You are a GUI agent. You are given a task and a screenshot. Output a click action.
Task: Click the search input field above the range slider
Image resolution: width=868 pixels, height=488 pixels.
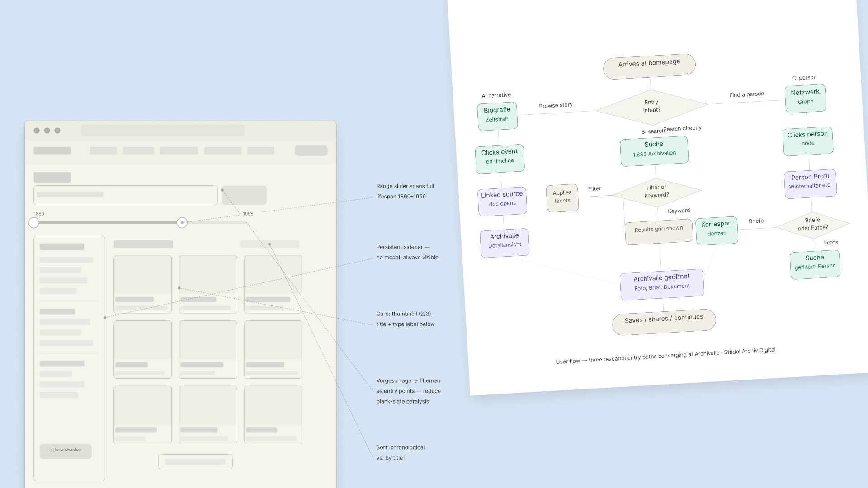125,195
